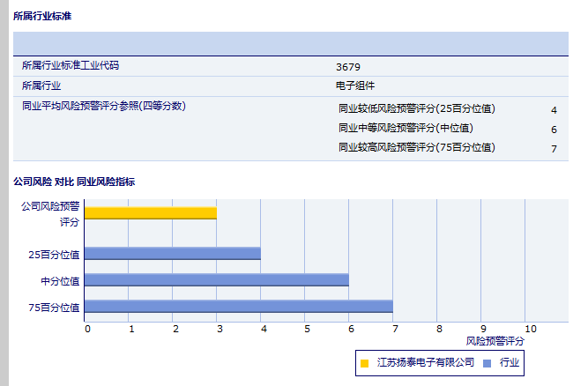Click the 中分位值 axis label

click(x=60, y=281)
